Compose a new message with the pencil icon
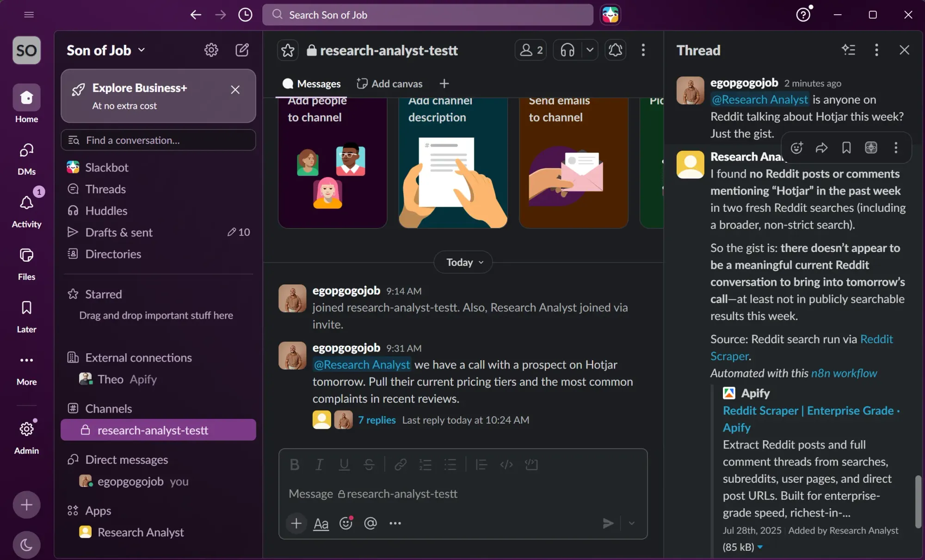This screenshot has height=560, width=925. (x=242, y=50)
